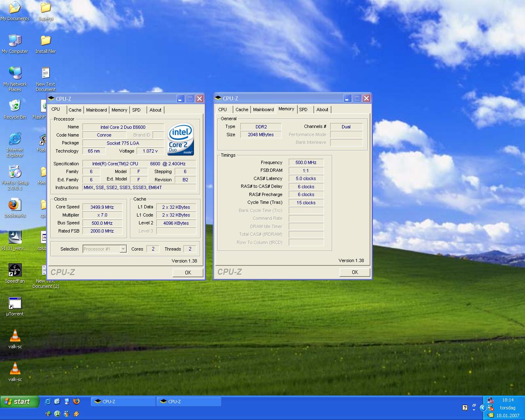525x420 pixels.
Task: Click the Messenger icon in the system tray
Action: (x=490, y=408)
